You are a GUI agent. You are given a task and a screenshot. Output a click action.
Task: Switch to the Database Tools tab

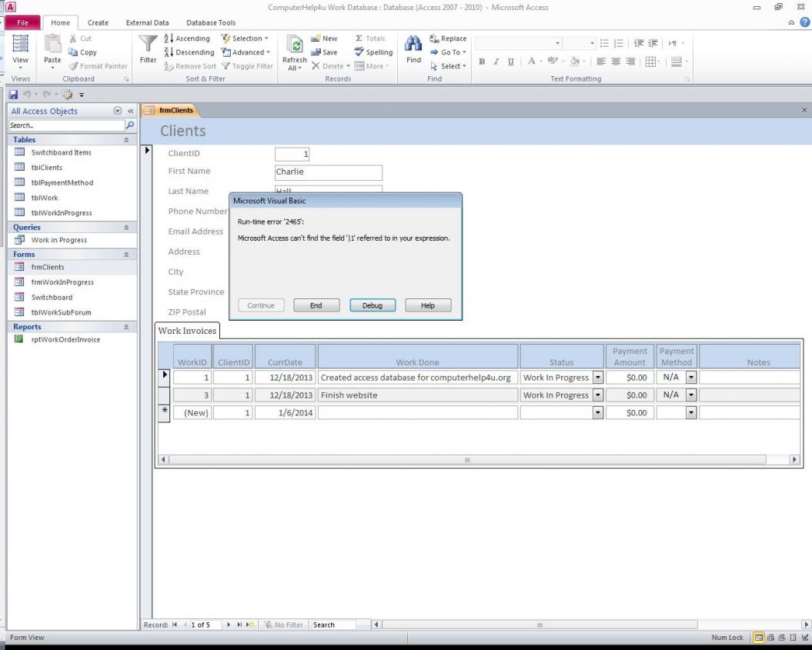pos(211,23)
